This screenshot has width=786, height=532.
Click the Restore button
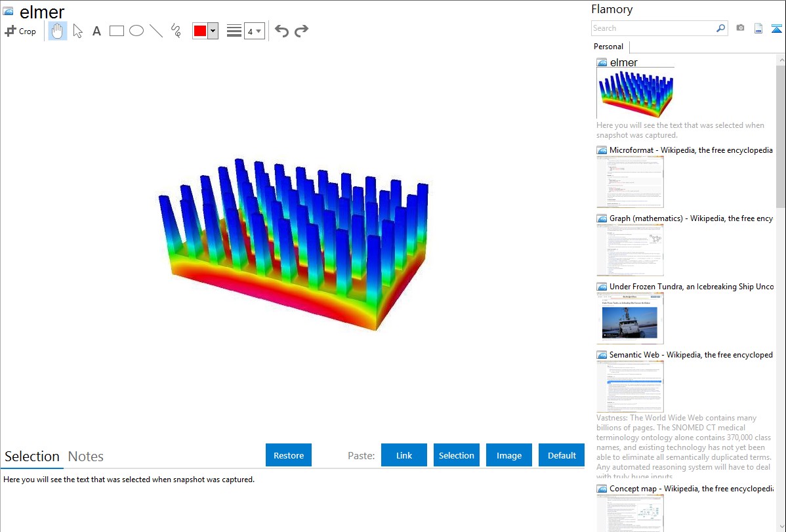289,455
